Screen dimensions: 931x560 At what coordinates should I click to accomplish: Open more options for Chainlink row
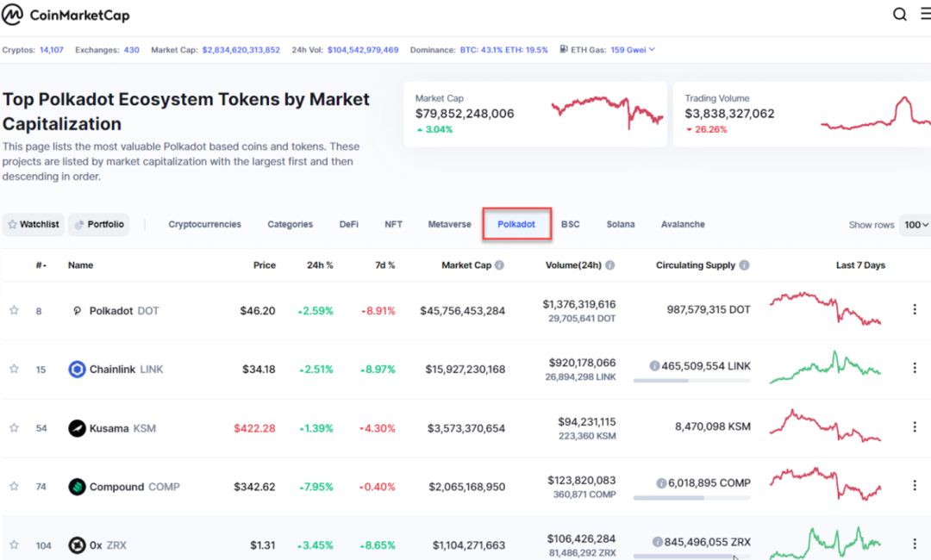point(915,368)
